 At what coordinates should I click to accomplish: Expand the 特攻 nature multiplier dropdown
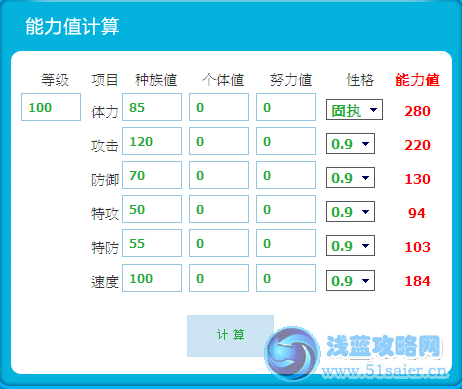point(350,212)
